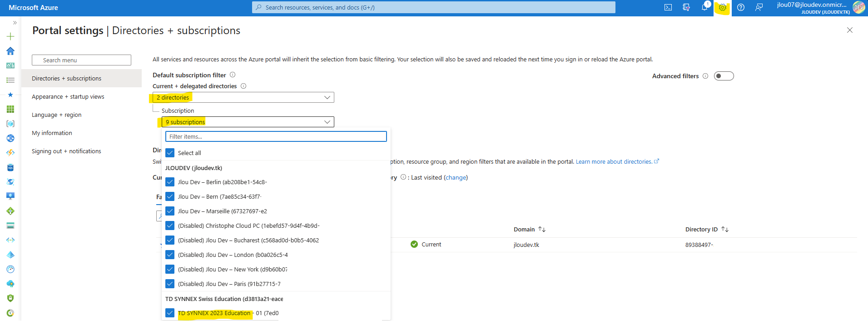
Task: Open the Virtual networks icon in sidebar
Action: (10, 240)
